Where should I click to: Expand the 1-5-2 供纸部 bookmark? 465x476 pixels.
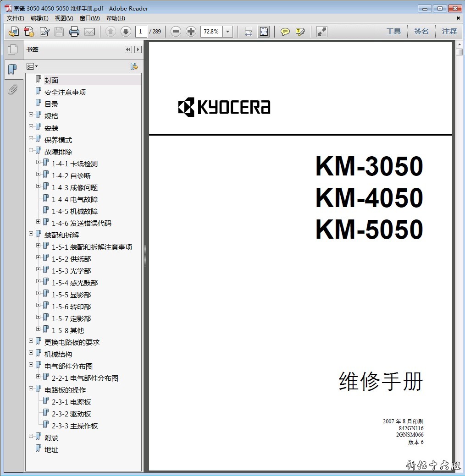pos(39,257)
